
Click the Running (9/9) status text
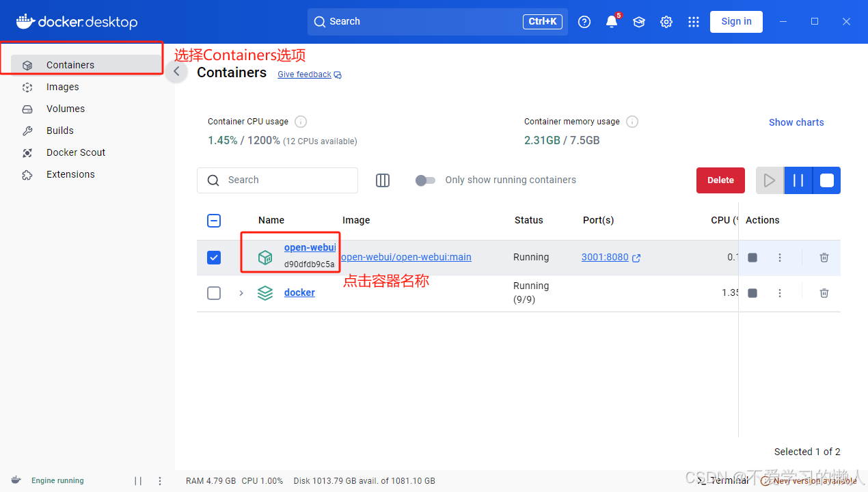[x=531, y=292]
